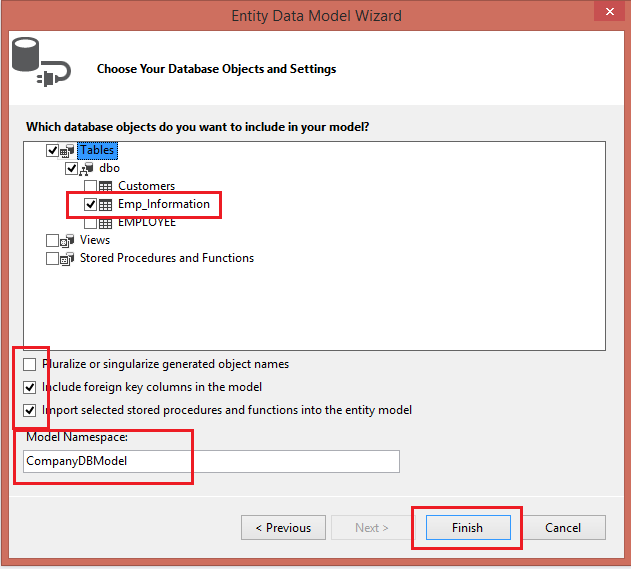631x569 pixels.
Task: Check the Customers table checkbox
Action: [90, 186]
